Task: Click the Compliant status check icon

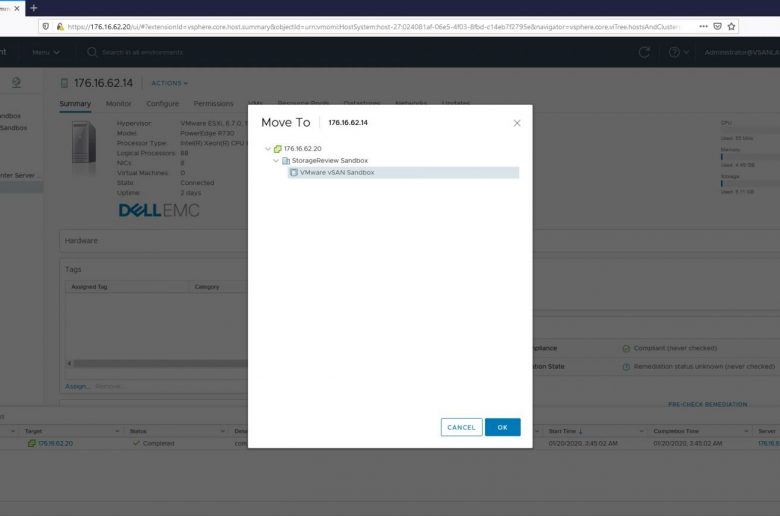Action: 626,348
